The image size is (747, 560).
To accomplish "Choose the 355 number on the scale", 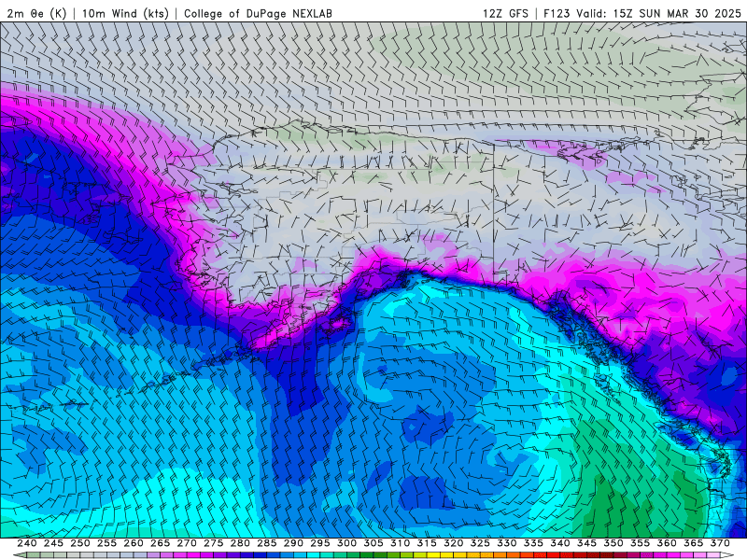I will (x=641, y=543).
